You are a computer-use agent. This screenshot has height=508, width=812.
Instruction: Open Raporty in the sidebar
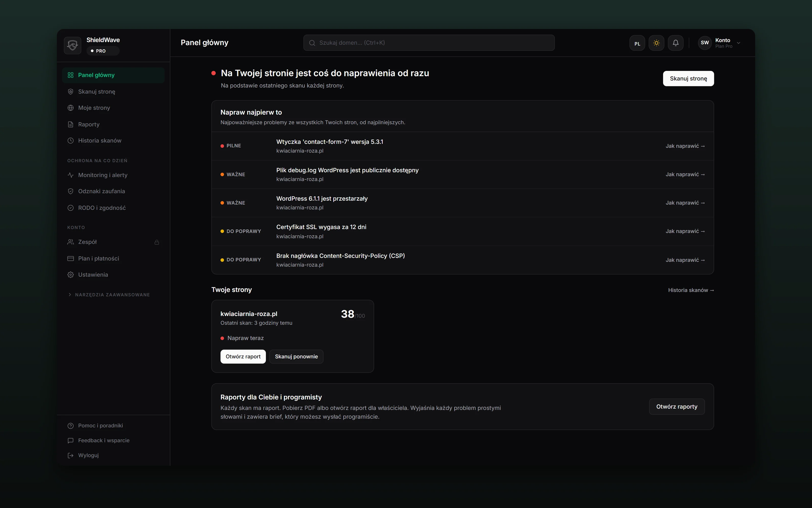tap(113, 124)
